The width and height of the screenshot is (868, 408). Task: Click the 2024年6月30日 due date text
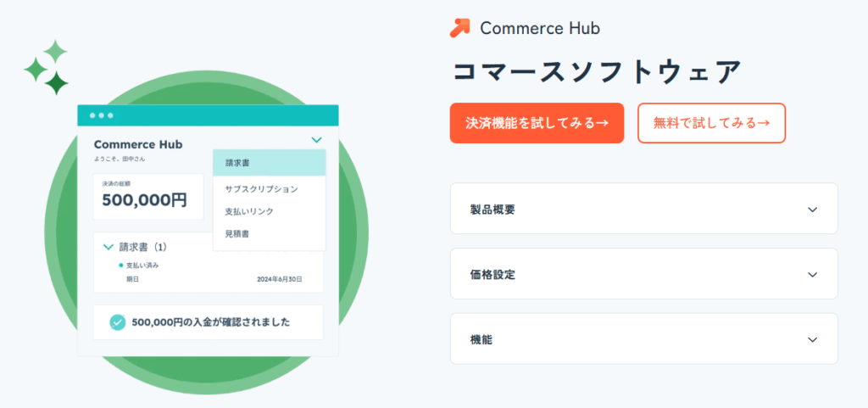[280, 280]
